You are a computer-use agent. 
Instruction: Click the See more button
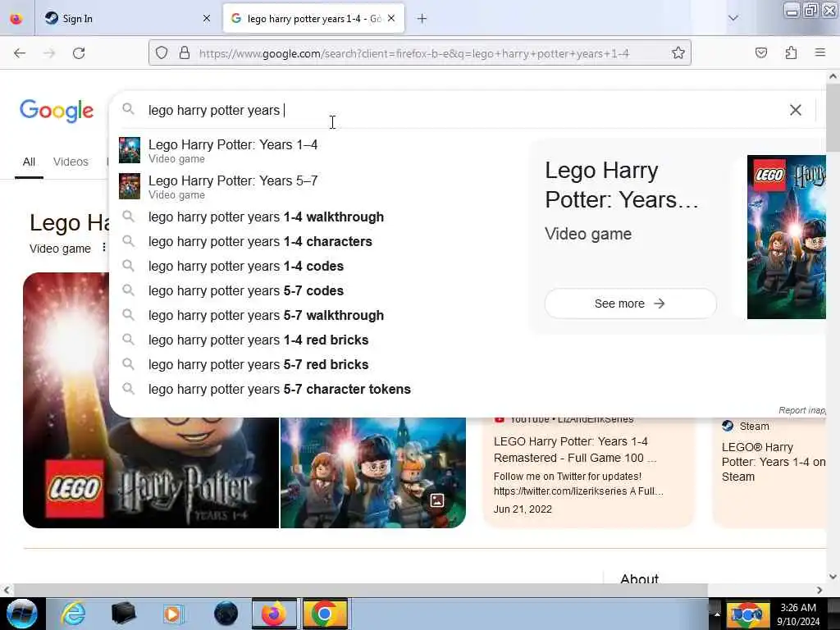630,304
